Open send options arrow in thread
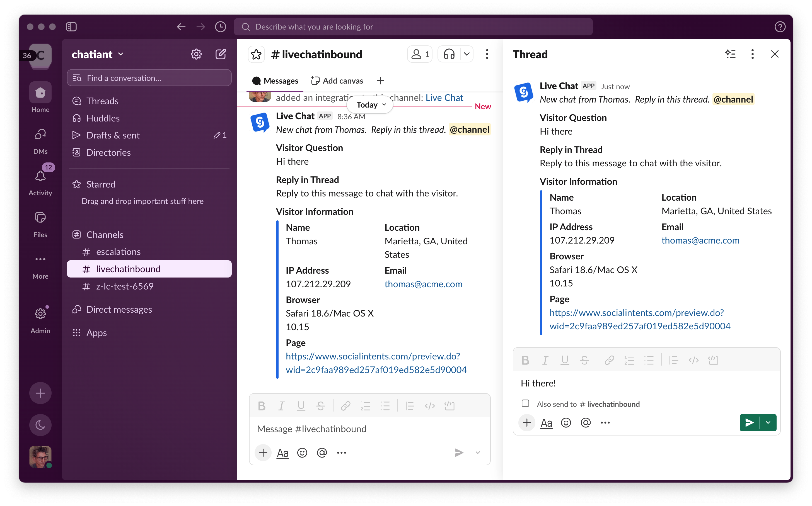812x506 pixels. click(x=768, y=423)
